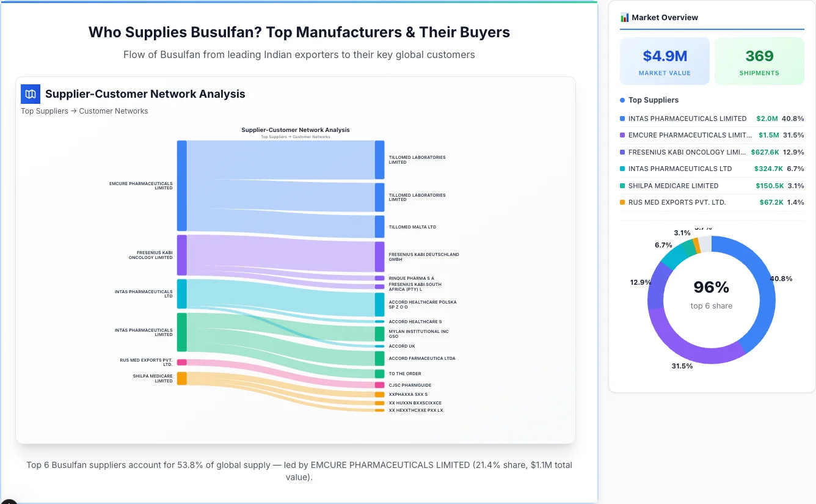Open the $4.9M Market Value card
Screen dimensions: 816x504
(665, 60)
